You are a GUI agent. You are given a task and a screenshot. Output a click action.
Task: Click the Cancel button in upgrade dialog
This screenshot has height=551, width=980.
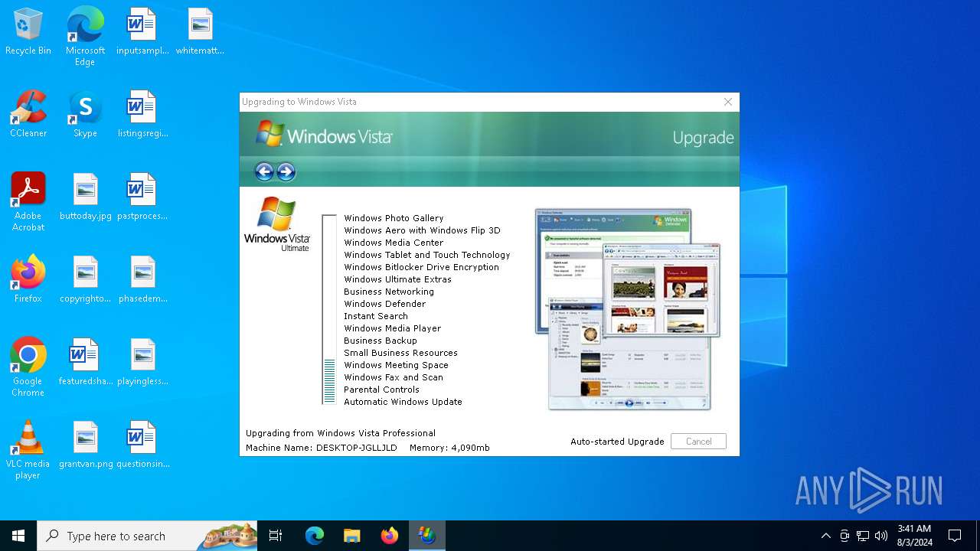point(698,442)
